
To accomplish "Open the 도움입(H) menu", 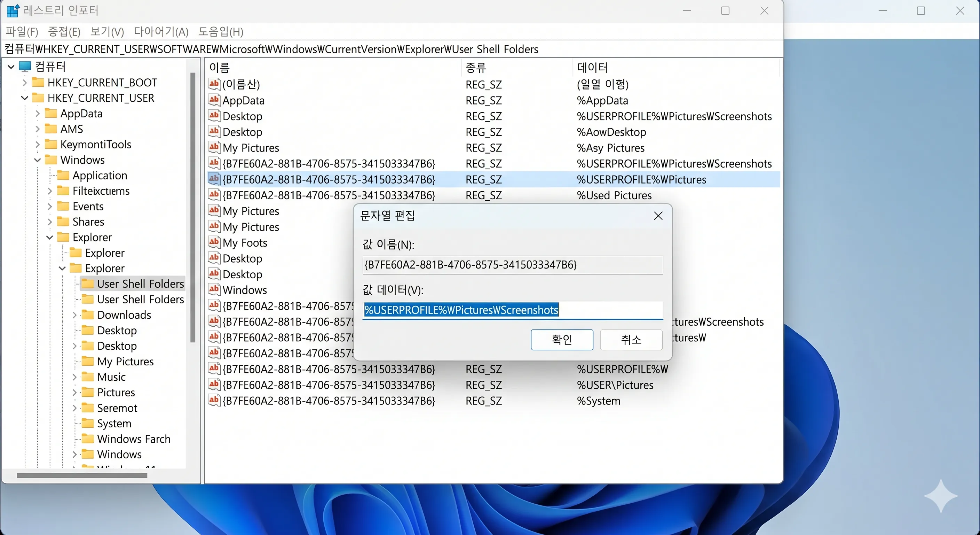I will (x=221, y=32).
